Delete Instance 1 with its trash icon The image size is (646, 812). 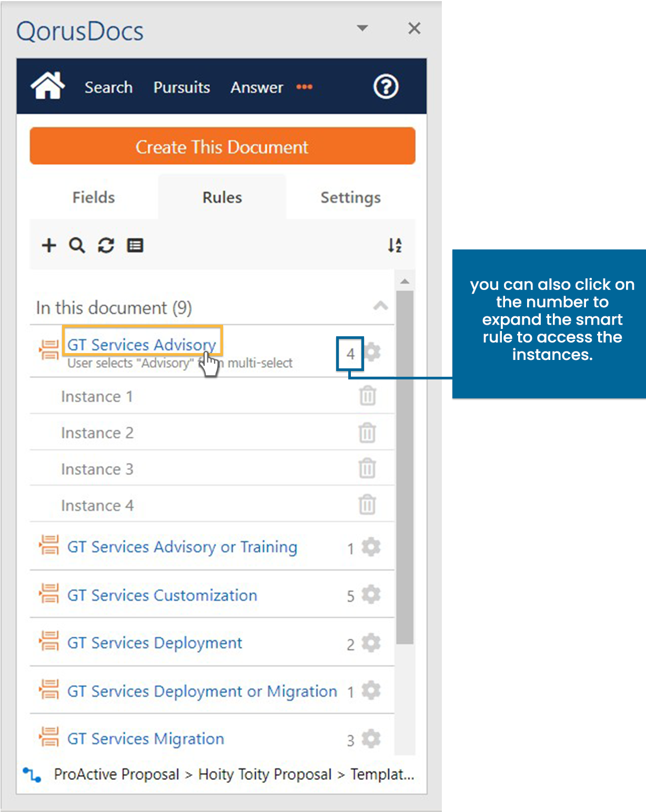[367, 396]
